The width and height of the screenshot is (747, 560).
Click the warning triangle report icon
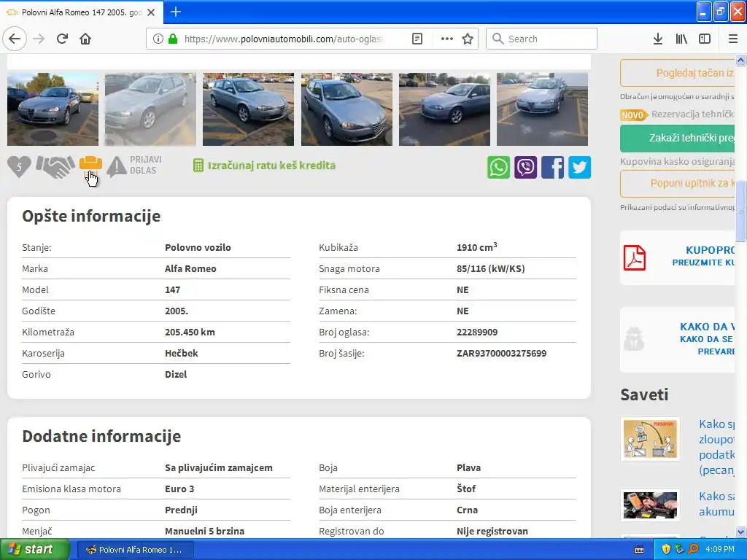click(x=117, y=167)
